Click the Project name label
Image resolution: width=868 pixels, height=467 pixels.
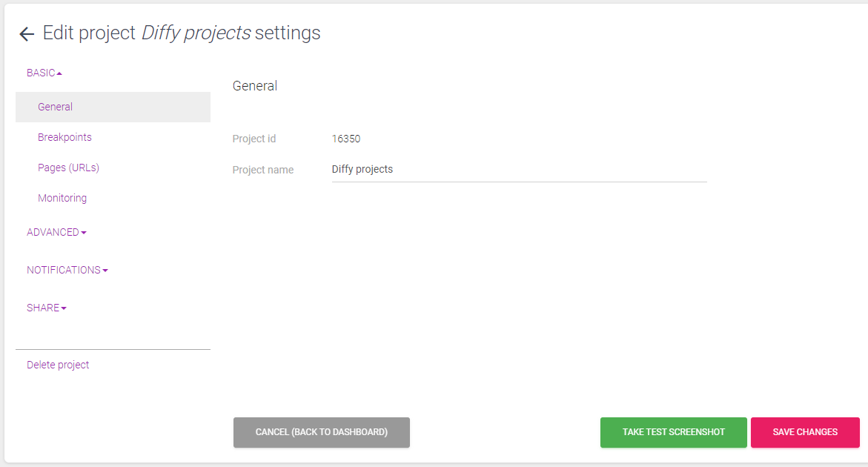[x=263, y=170]
